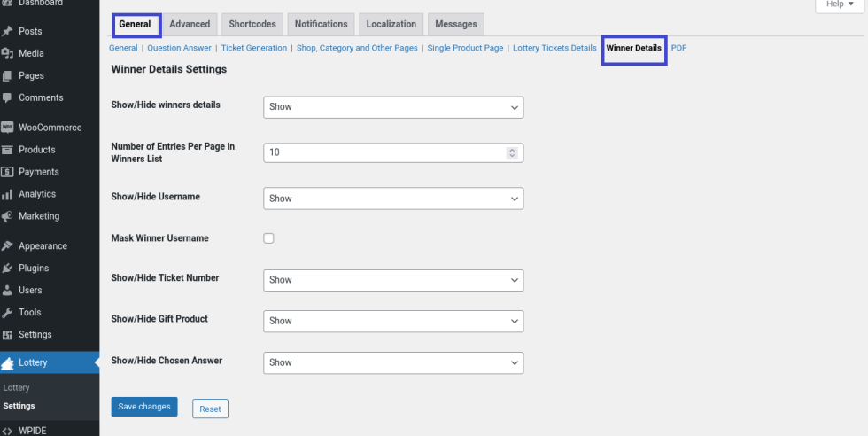
Task: Switch to the Advanced tab
Action: 190,24
